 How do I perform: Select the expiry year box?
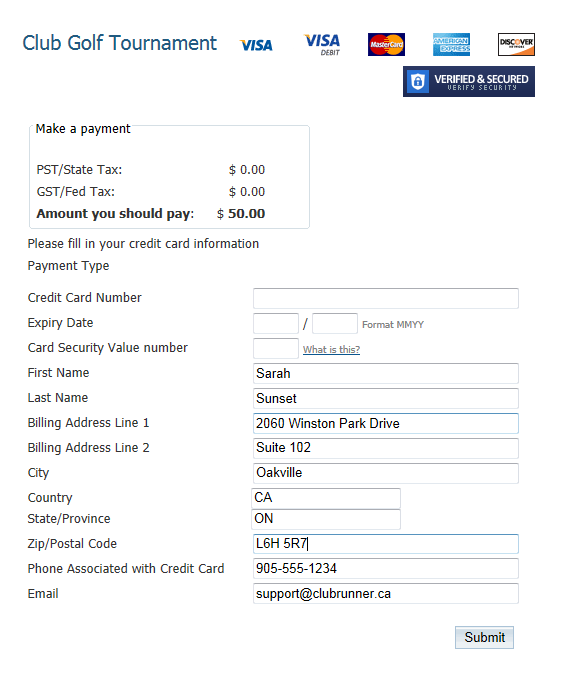tap(335, 324)
